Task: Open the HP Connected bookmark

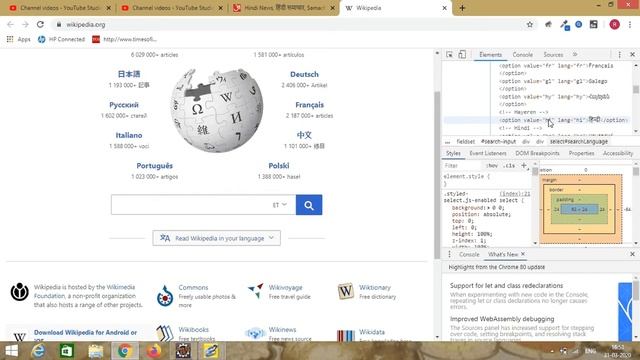Action: (61, 39)
